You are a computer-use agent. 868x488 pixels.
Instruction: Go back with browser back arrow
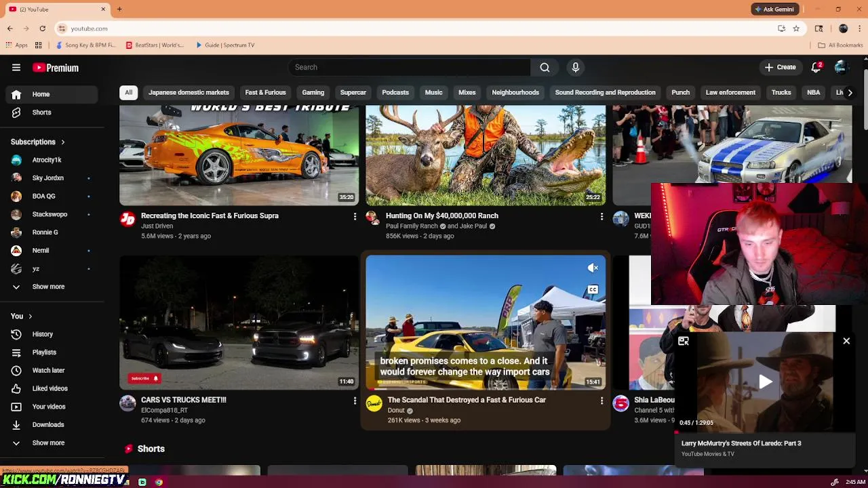click(x=9, y=28)
